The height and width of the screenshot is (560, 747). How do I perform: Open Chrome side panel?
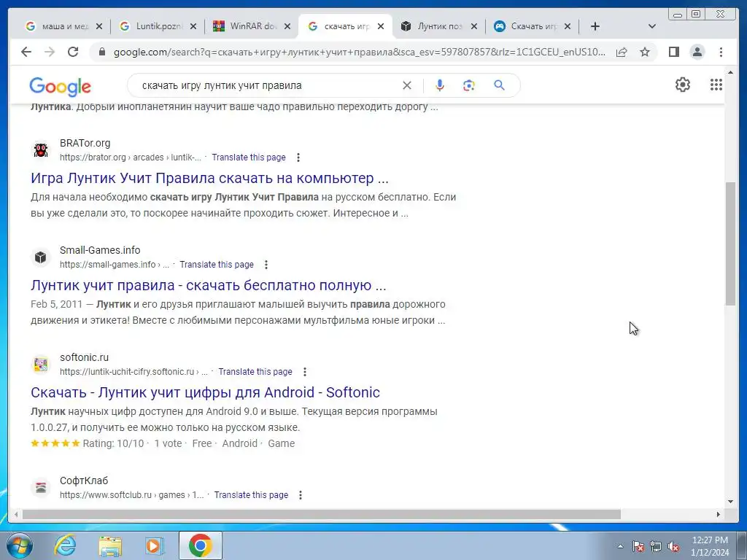coord(673,52)
